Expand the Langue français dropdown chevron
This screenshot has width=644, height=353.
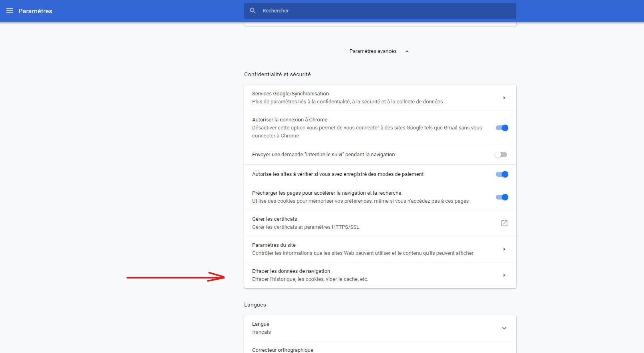click(x=504, y=328)
